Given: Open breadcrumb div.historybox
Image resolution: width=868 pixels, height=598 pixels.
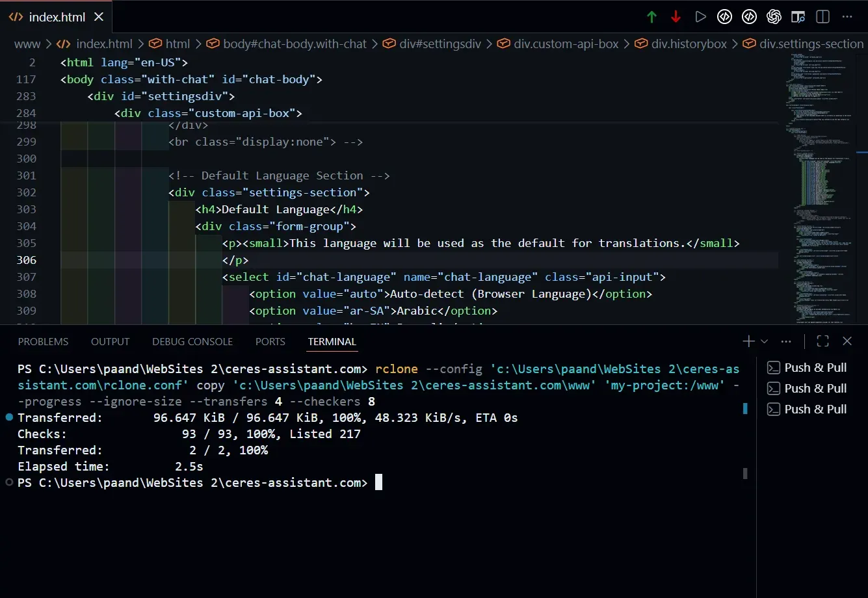Looking at the screenshot, I should click(x=681, y=44).
